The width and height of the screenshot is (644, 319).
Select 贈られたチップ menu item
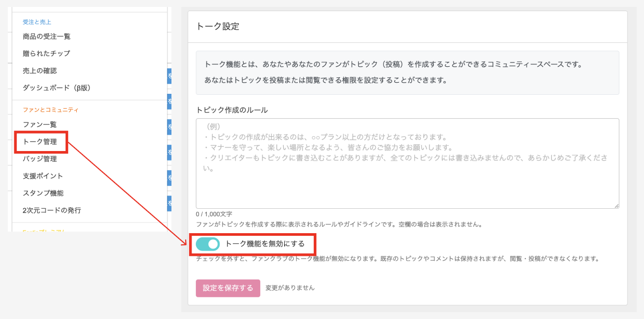pos(46,54)
